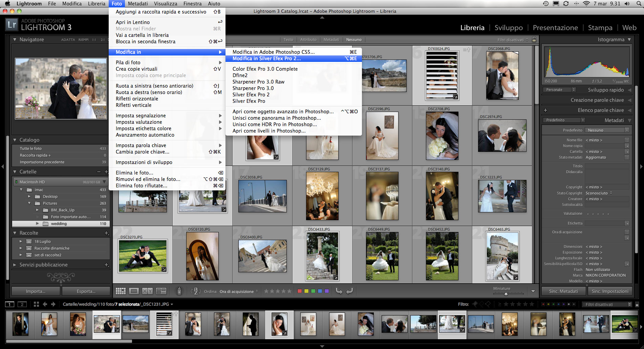The height and width of the screenshot is (349, 644).
Task: Click the filter lock icon
Action: 534,39
